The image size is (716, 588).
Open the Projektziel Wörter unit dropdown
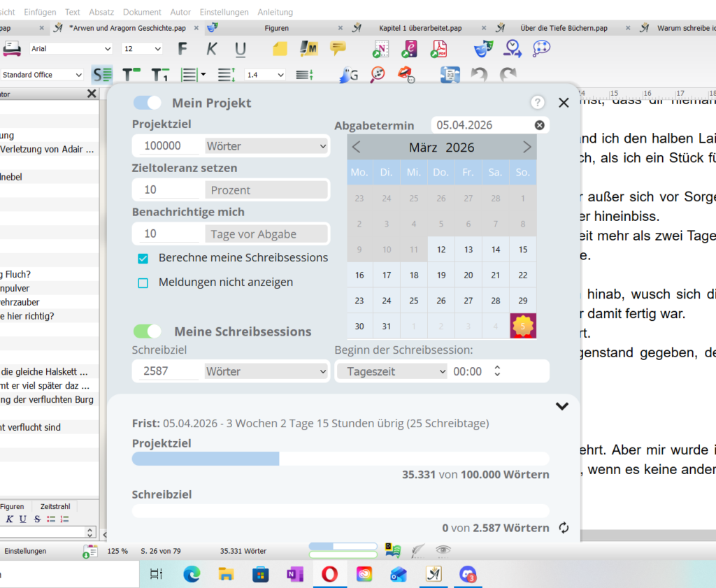[x=266, y=146]
